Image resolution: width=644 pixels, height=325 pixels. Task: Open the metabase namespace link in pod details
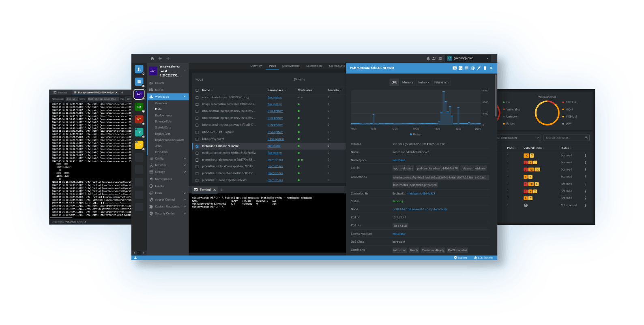click(399, 160)
